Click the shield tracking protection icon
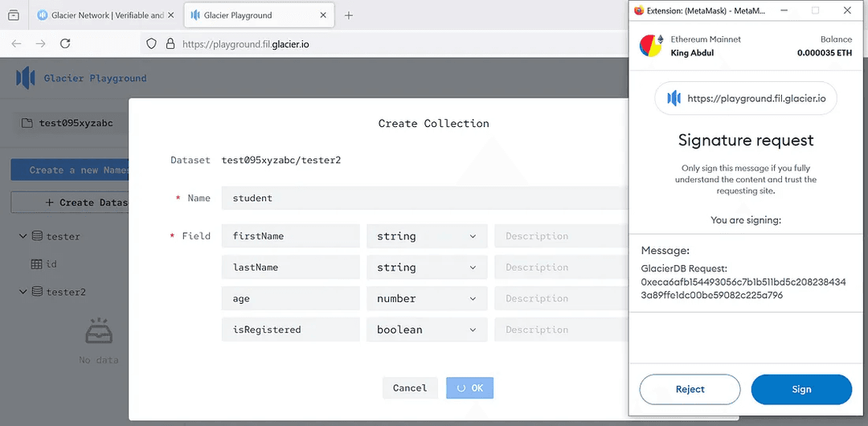Screen dimensions: 868x426 (152, 43)
